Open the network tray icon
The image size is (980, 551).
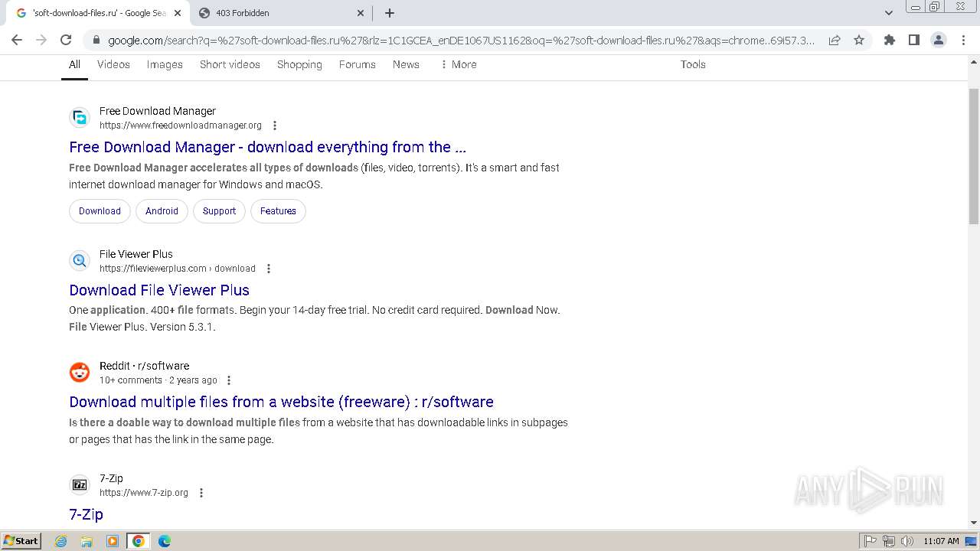[x=889, y=541]
